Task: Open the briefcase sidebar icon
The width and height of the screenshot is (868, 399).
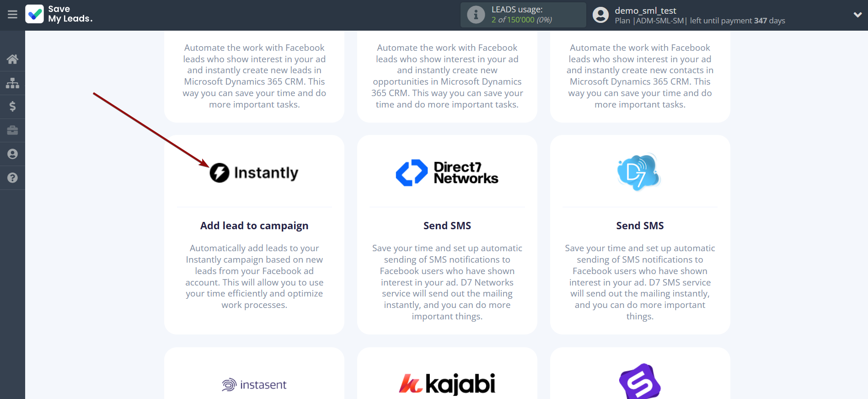Action: point(12,130)
